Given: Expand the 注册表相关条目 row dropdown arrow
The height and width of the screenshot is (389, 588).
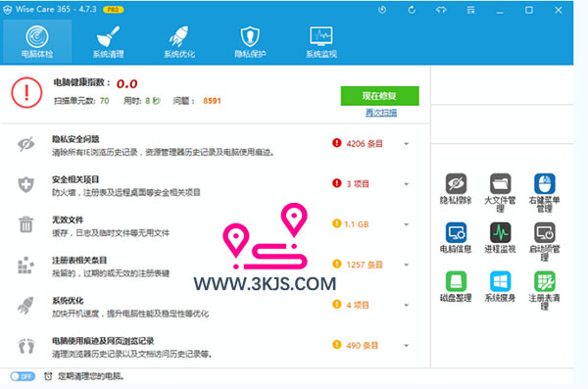Looking at the screenshot, I should click(x=406, y=265).
